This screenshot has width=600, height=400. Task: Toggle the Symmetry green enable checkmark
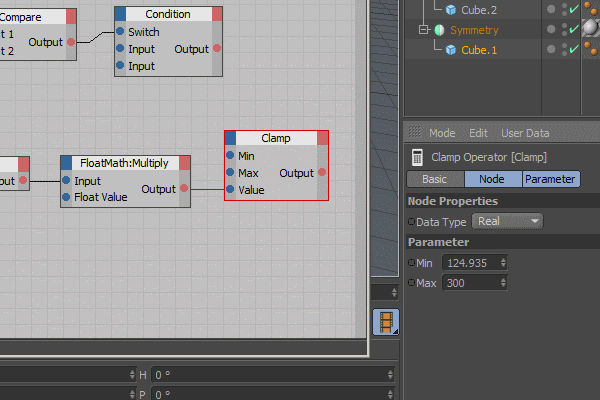574,29
